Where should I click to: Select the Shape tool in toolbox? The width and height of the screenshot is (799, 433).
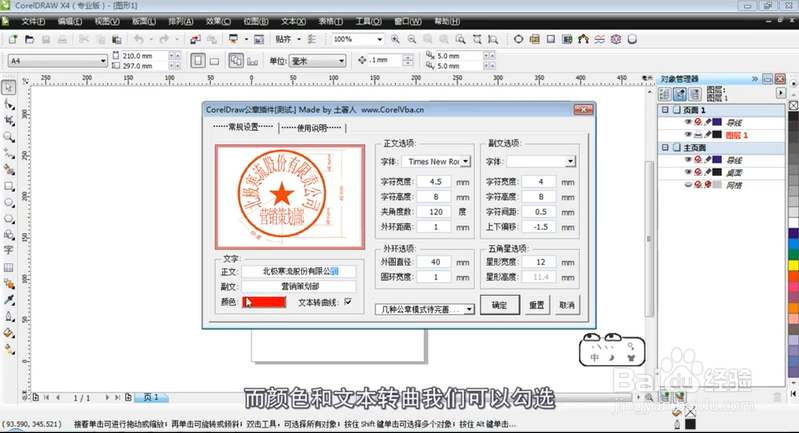(9, 104)
